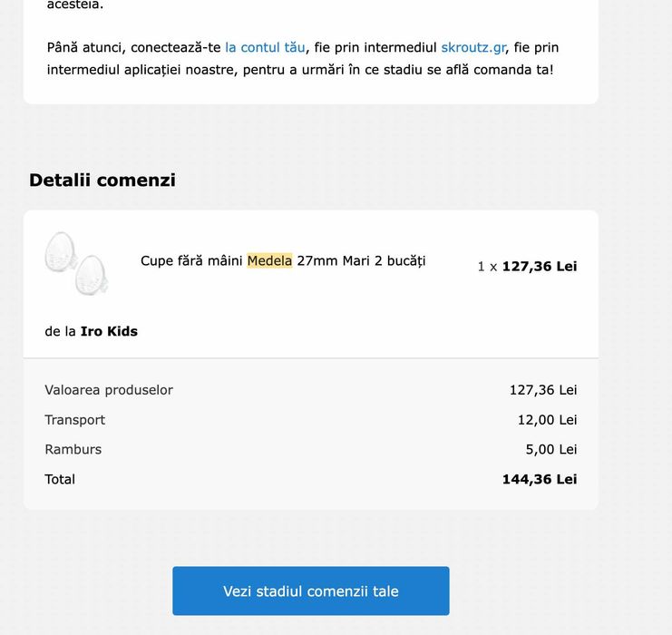
Task: Click the Valoarea produselor amount value
Action: (x=542, y=390)
